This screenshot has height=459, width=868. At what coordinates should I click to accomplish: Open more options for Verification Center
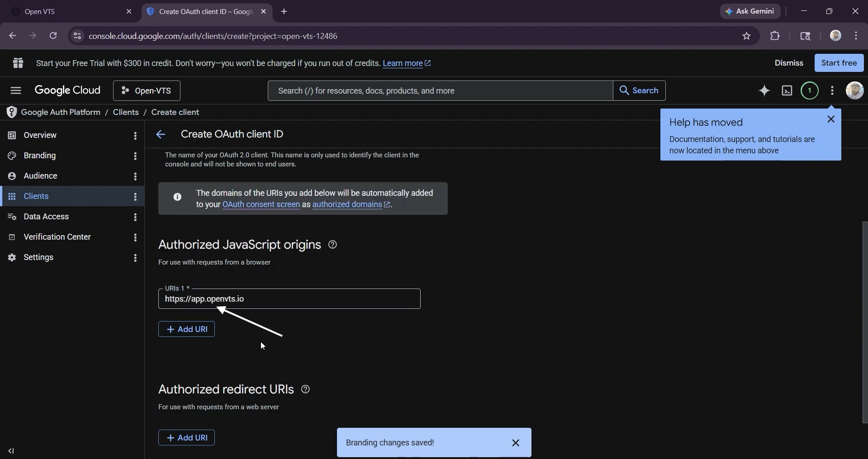point(135,237)
